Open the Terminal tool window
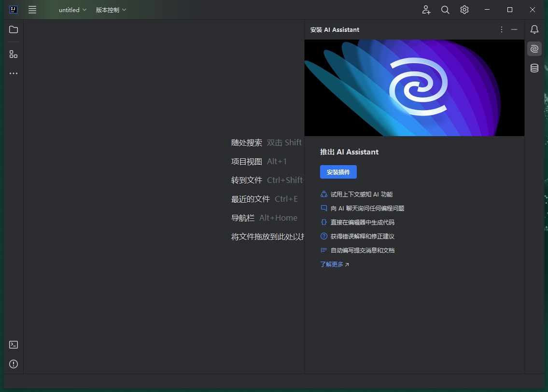548x392 pixels. tap(14, 345)
